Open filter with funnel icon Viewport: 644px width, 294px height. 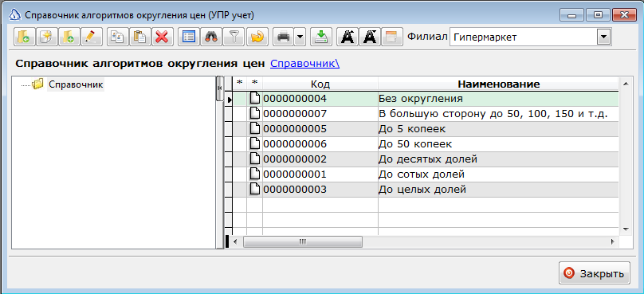tap(233, 37)
